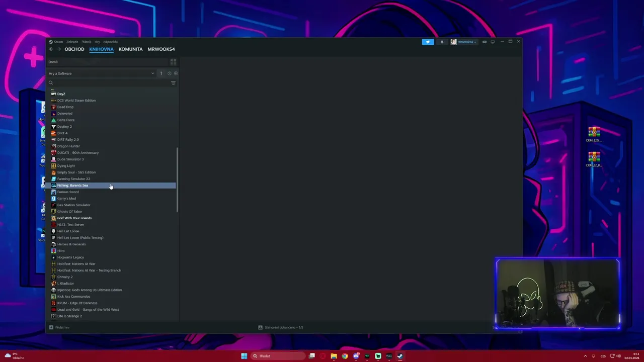Open advanced filter options icon by search
Viewport: 644px width, 362px height.
173,83
